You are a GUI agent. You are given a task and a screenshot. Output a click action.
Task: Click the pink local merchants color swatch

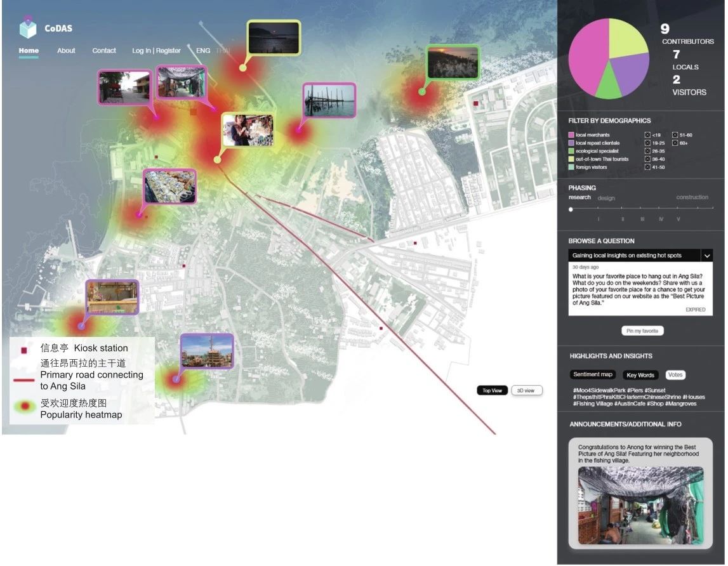click(x=571, y=135)
